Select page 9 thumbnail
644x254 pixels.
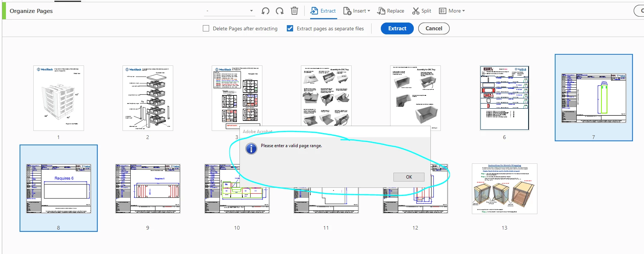[148, 189]
